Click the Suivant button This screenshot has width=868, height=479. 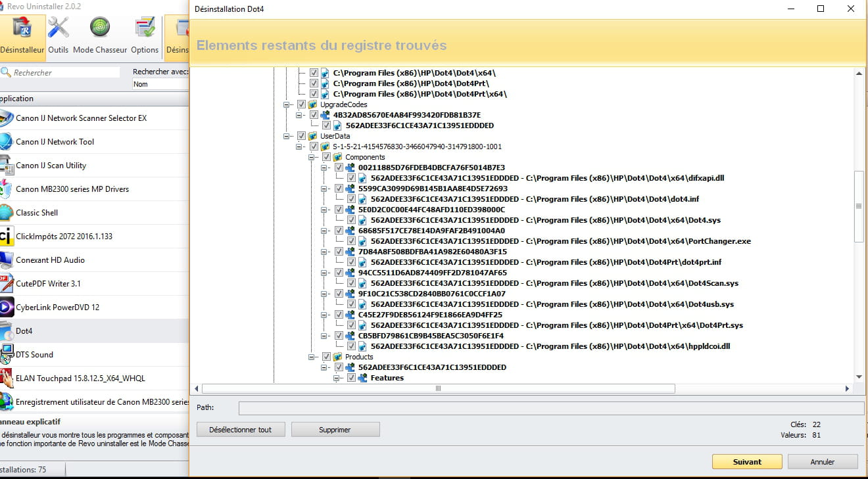pyautogui.click(x=747, y=462)
